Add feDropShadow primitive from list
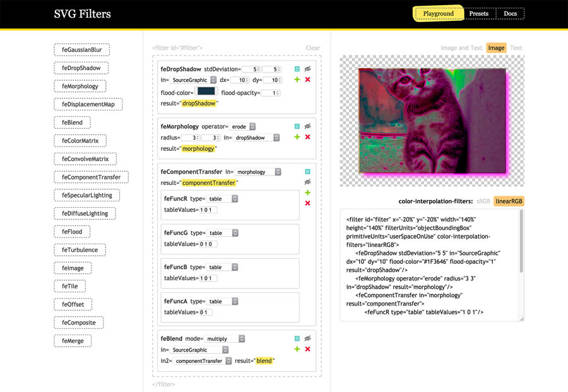568x392 pixels. (x=81, y=68)
